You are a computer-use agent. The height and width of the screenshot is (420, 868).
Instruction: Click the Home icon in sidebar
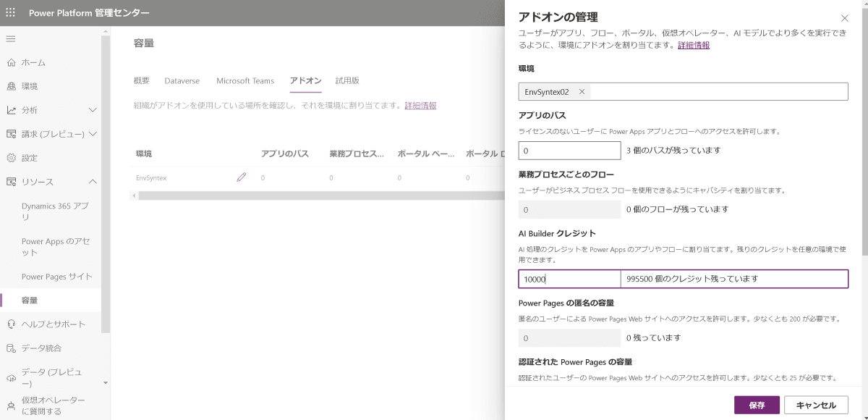point(11,62)
